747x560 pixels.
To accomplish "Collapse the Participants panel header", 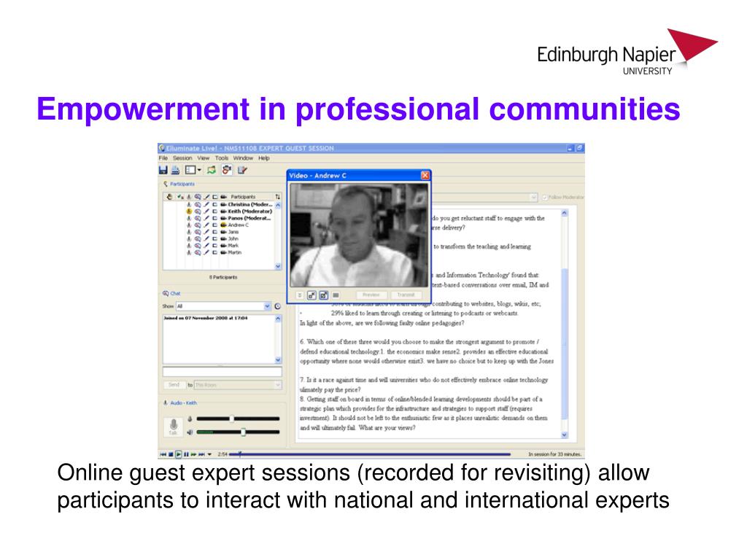I will (x=179, y=184).
